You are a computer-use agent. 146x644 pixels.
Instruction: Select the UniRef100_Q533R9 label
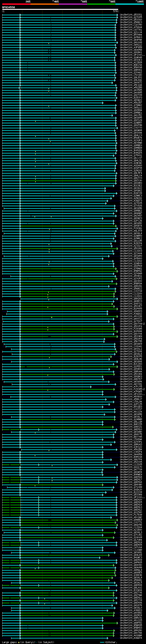131,336
